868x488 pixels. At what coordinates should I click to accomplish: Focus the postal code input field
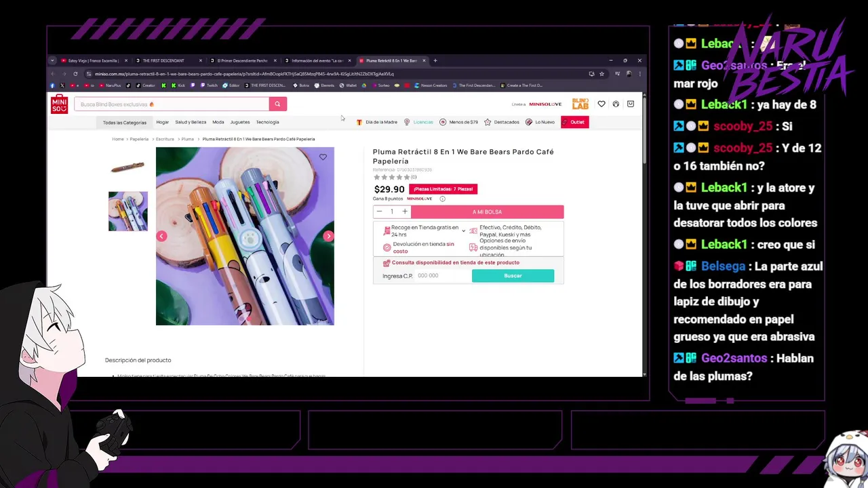tap(441, 276)
